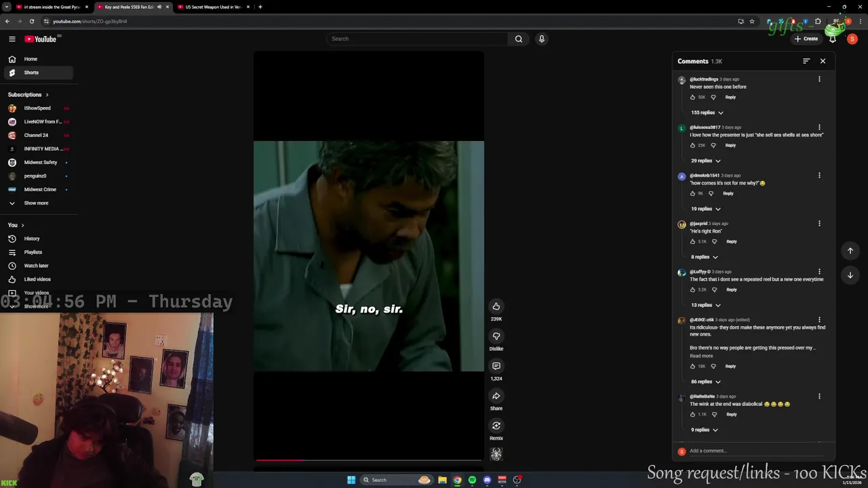Image resolution: width=868 pixels, height=488 pixels.
Task: Close the Comments panel
Action: (x=823, y=61)
